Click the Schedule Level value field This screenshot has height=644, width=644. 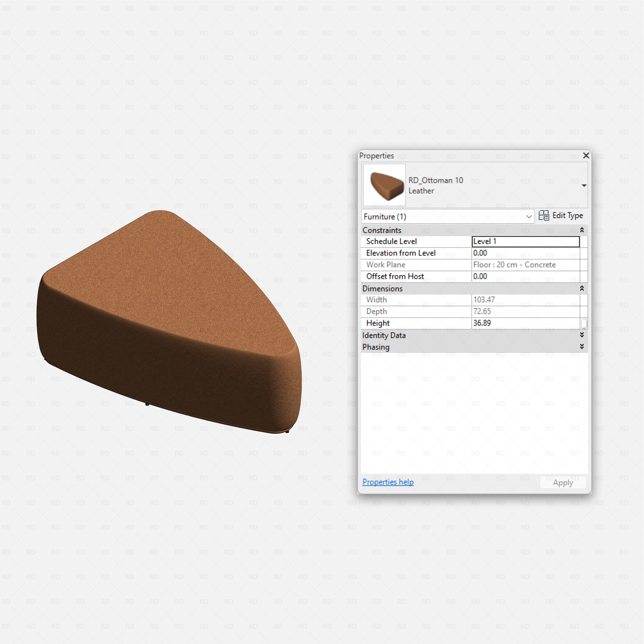tap(525, 241)
